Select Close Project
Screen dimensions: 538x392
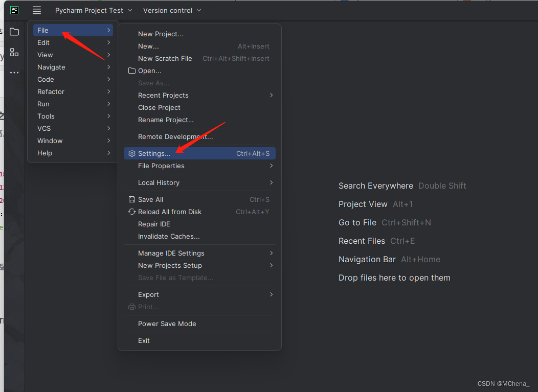[199, 108]
